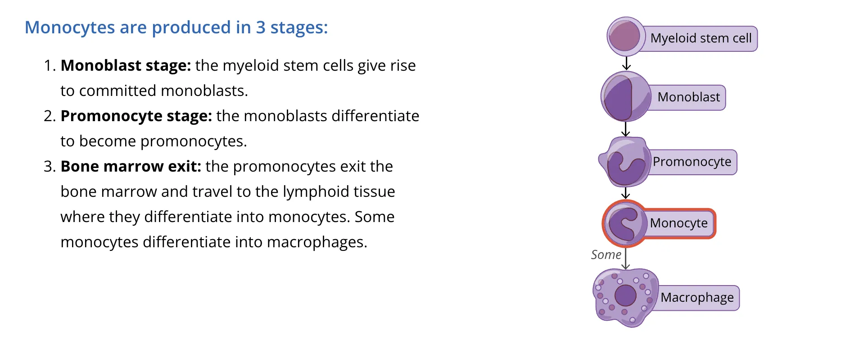Select the Macrophage cell illustration
The image size is (868, 345).
point(625,297)
